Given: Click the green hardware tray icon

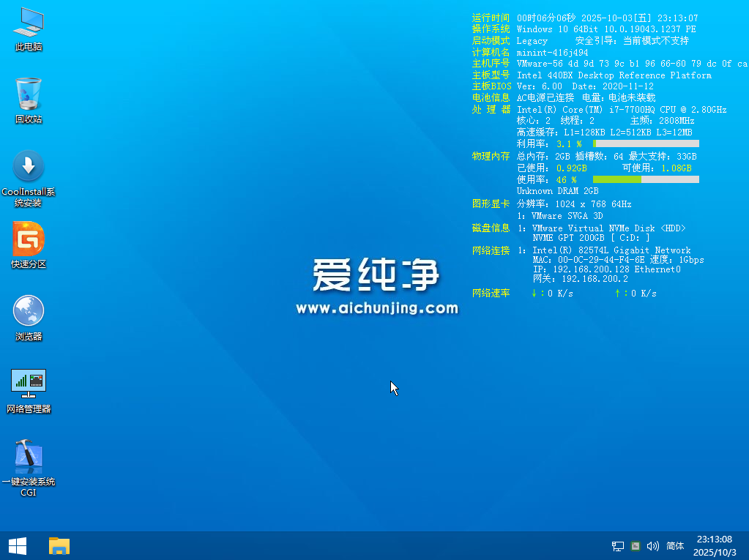Looking at the screenshot, I should pos(636,546).
